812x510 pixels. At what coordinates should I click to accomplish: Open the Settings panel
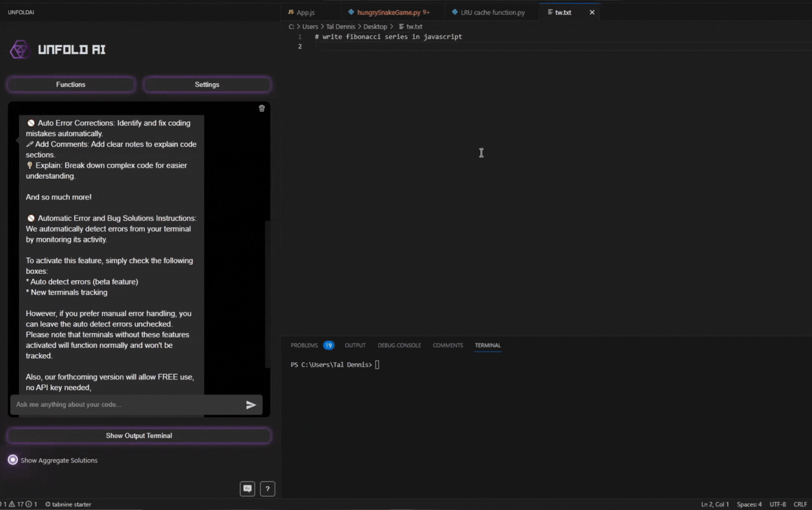tap(207, 85)
